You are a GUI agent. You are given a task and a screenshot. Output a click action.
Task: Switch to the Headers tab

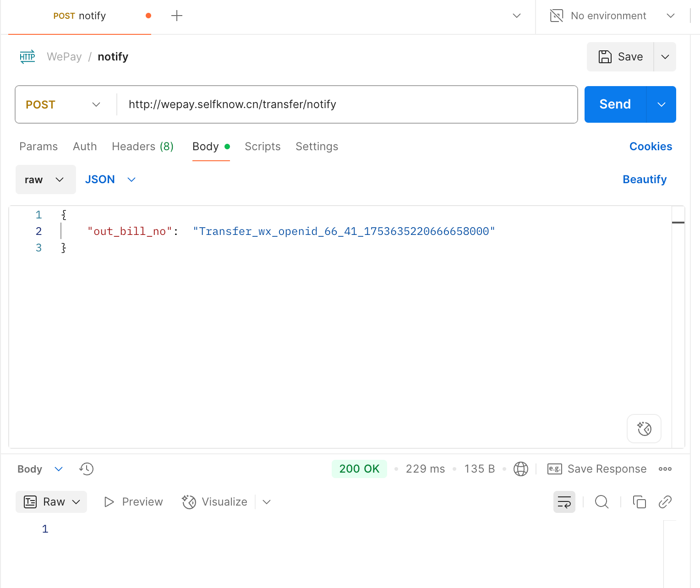click(x=142, y=147)
